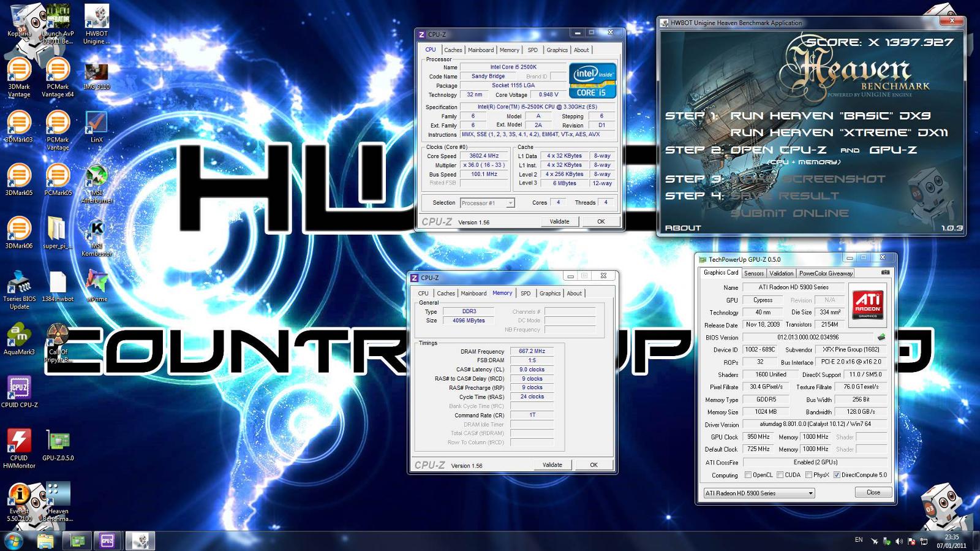Open Windows Explorer on taskbar
This screenshot has height=551, width=980.
coord(45,541)
